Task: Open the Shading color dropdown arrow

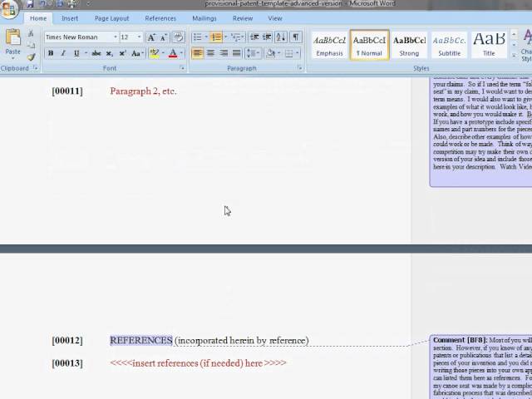Action: pos(279,53)
